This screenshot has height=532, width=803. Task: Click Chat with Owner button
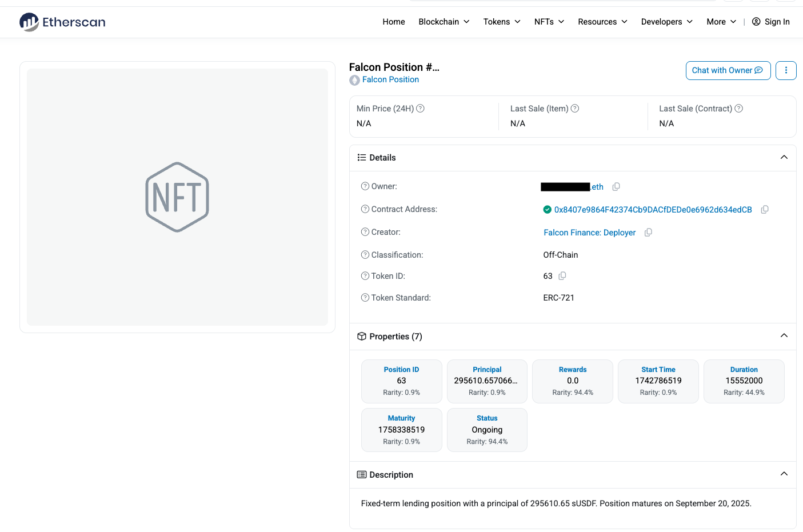click(728, 70)
